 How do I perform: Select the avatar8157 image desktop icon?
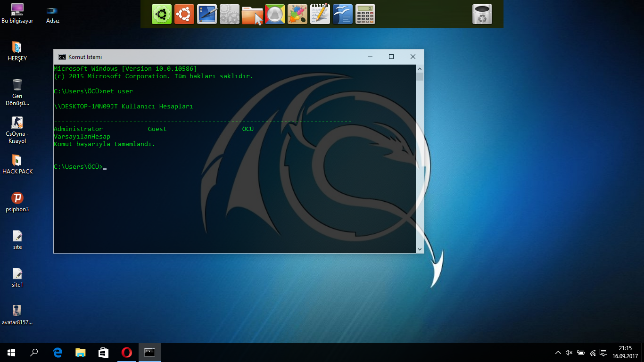pos(17,315)
